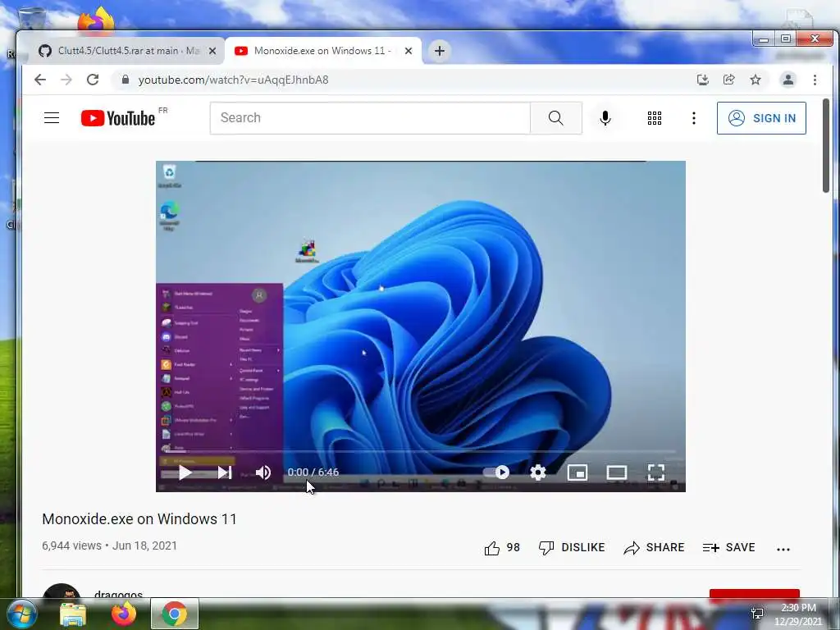Close the Monoxide.exe YouTube tab
The height and width of the screenshot is (630, 840).
[x=409, y=51]
